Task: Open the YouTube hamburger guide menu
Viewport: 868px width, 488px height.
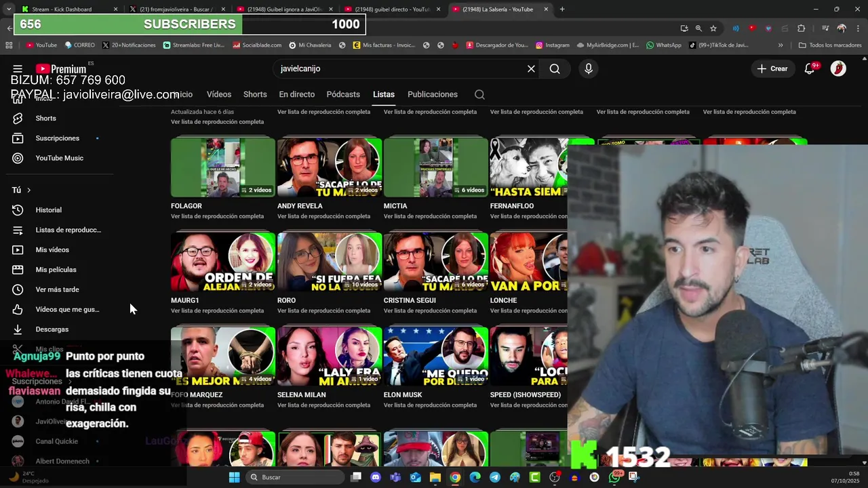Action: click(18, 68)
